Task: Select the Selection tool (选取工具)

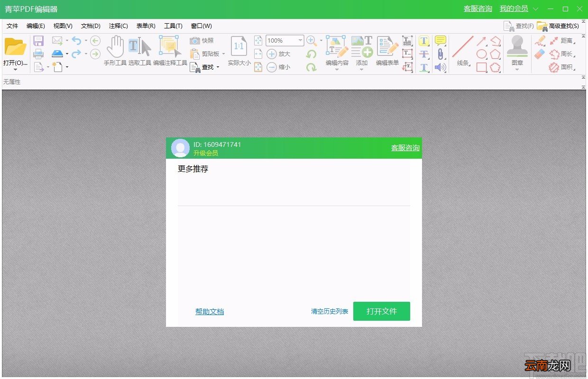Action: coord(139,51)
